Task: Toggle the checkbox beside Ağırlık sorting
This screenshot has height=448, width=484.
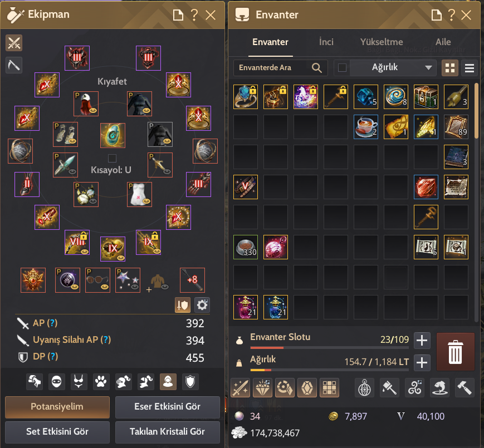Action: 342,67
